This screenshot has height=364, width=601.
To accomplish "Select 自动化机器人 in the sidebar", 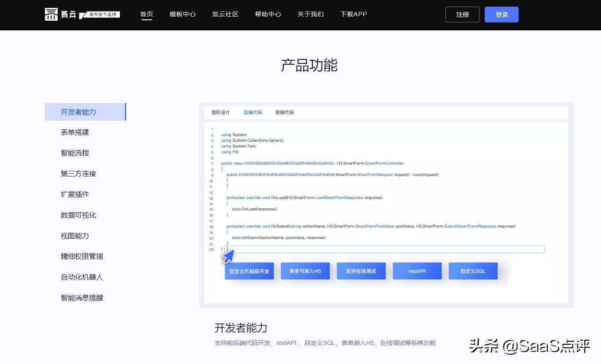I will pos(82,277).
